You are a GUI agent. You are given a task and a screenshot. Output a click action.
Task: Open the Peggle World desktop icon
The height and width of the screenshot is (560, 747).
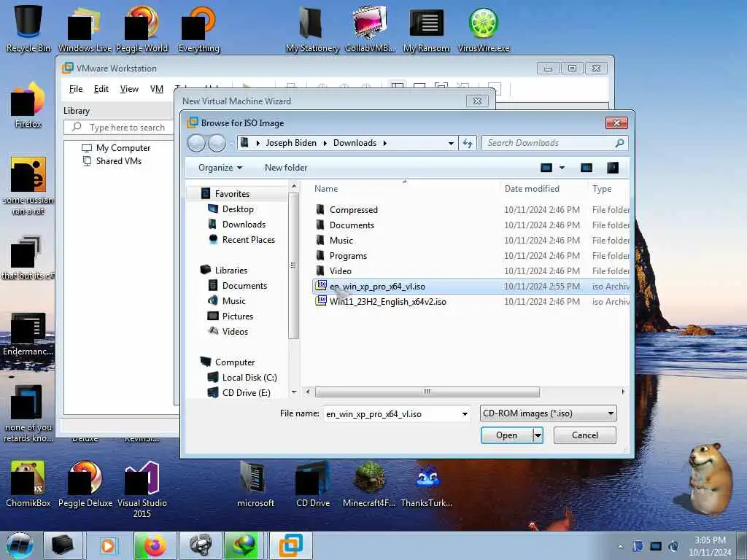pos(142,28)
